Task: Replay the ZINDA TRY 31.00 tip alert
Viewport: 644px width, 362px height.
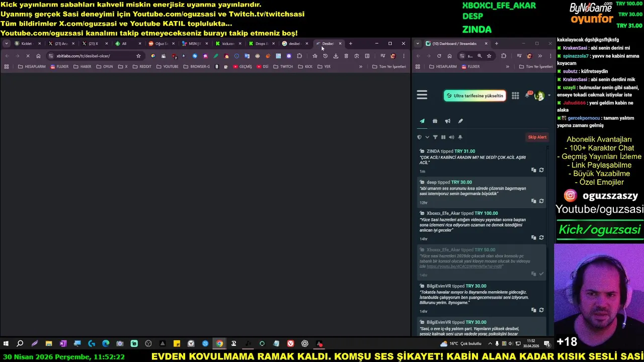Action: pyautogui.click(x=541, y=170)
